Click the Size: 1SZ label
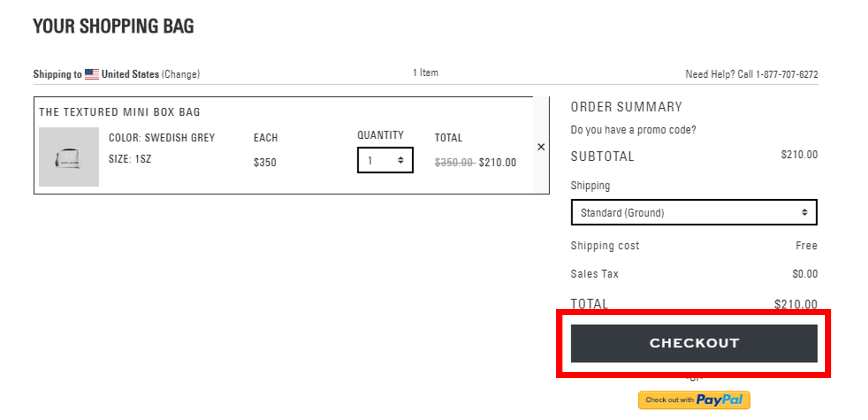 (x=130, y=159)
